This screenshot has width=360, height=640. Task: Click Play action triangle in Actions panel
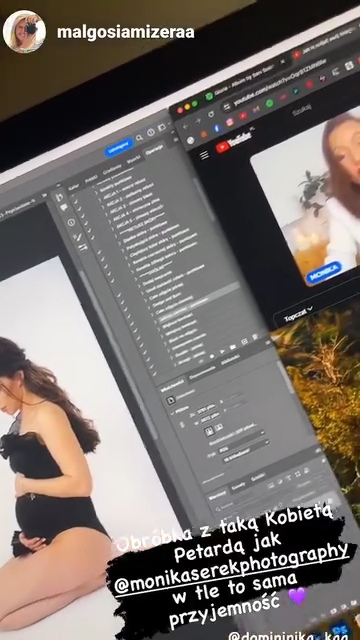click(x=222, y=352)
